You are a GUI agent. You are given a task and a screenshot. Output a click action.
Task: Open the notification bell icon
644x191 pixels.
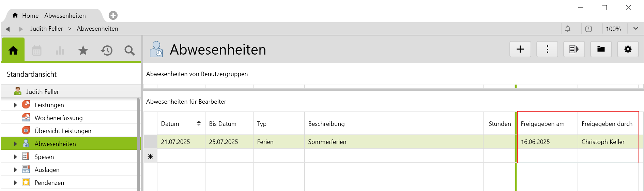coord(568,29)
